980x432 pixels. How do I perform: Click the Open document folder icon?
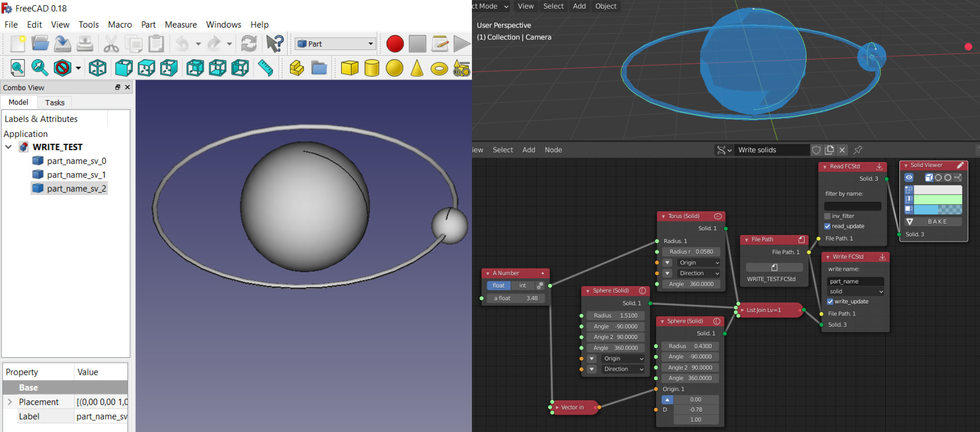tap(40, 44)
